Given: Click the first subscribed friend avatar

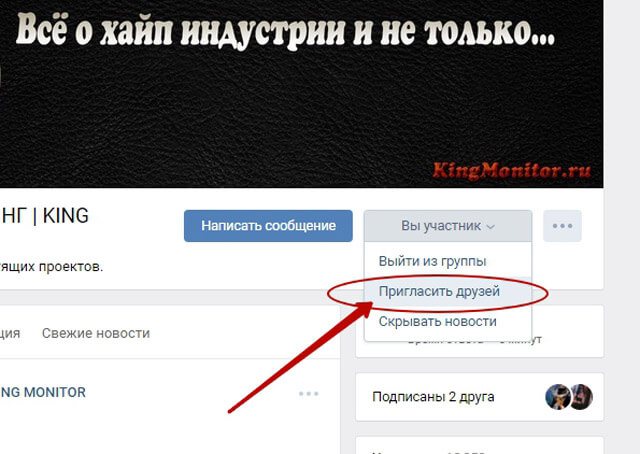Looking at the screenshot, I should pos(558,396).
